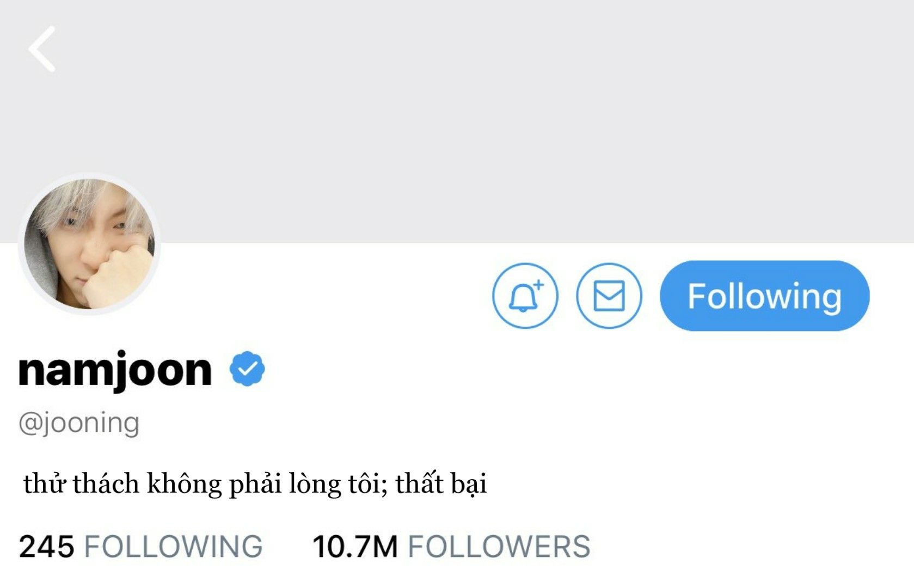The width and height of the screenshot is (914, 588).
Task: Tap the 10.7M follower count number
Action: [x=355, y=547]
